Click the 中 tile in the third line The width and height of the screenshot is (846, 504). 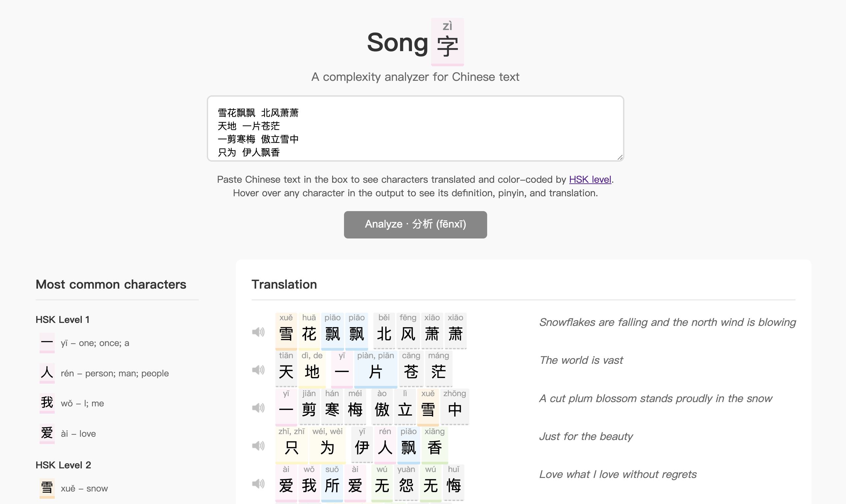455,410
